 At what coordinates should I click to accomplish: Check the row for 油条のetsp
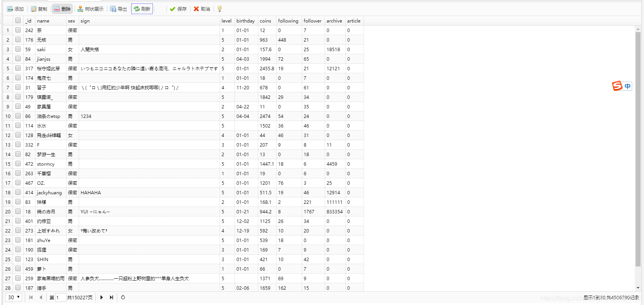pos(18,116)
